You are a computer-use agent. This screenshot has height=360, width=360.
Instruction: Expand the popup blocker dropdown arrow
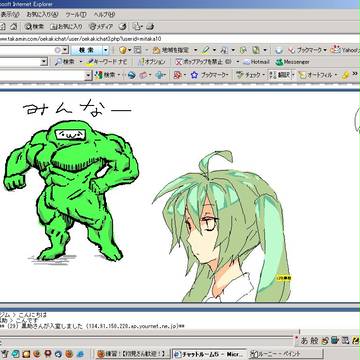tap(238, 62)
